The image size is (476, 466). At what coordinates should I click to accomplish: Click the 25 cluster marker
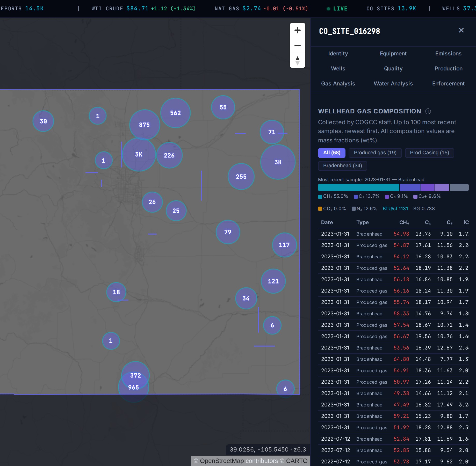[x=176, y=211]
